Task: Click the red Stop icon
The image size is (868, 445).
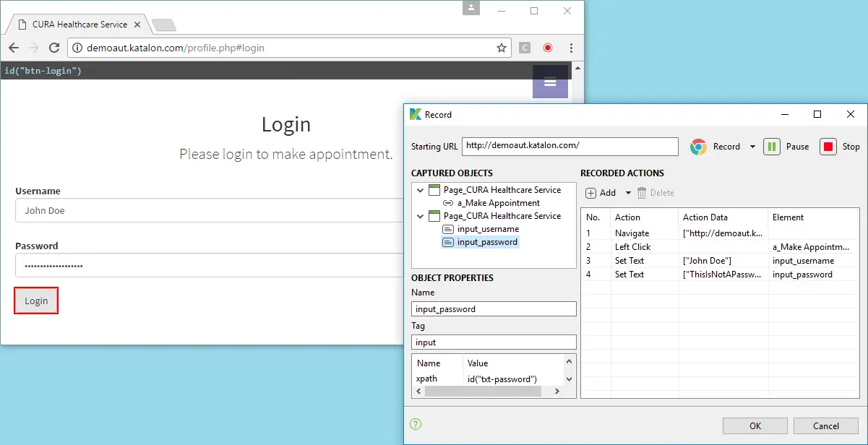Action: tap(828, 147)
